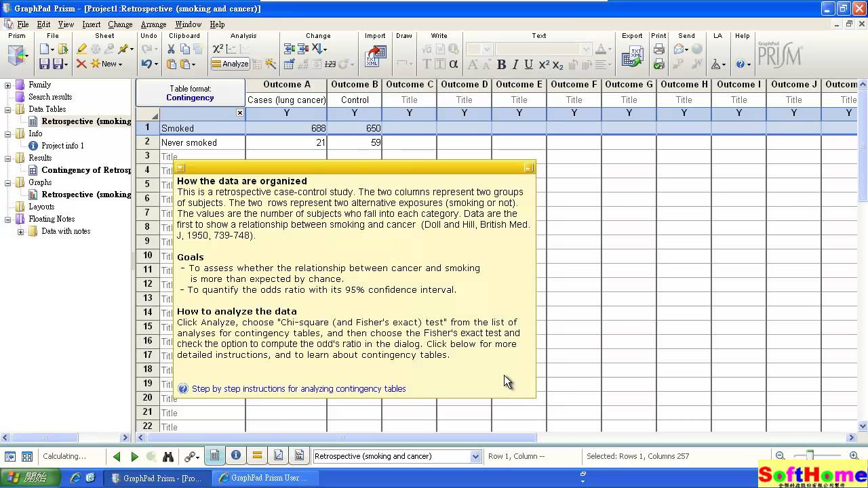Collapse the Graphs folder
The height and width of the screenshot is (488, 868).
(x=8, y=183)
